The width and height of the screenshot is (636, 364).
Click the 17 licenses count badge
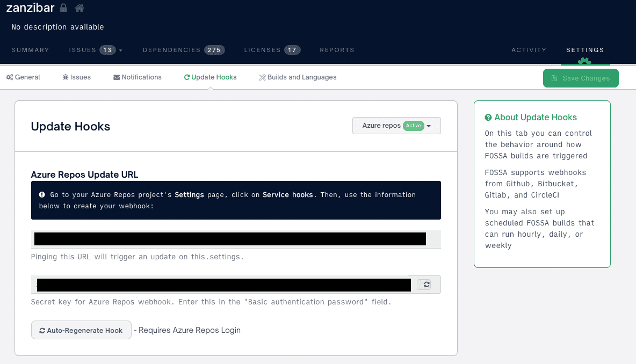(292, 50)
